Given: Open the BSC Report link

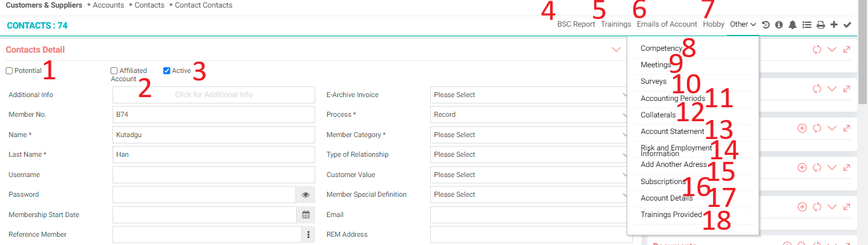Looking at the screenshot, I should click(576, 24).
